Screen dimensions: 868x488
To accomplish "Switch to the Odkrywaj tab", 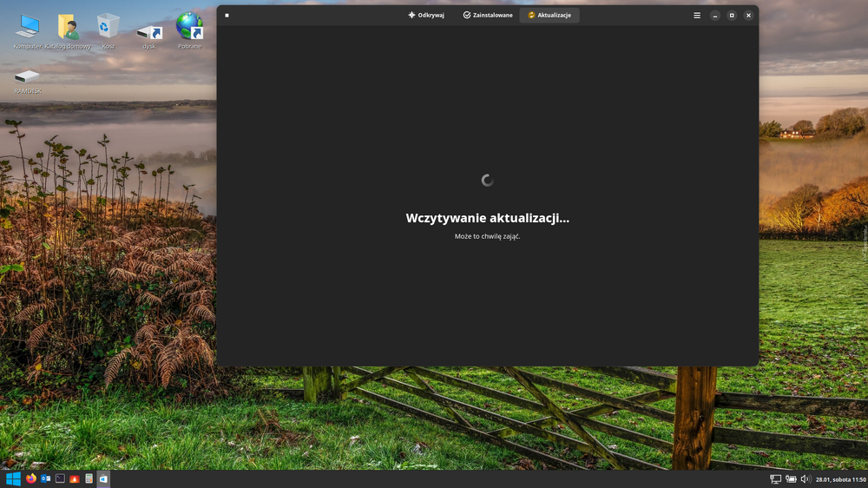I will (x=426, y=15).
